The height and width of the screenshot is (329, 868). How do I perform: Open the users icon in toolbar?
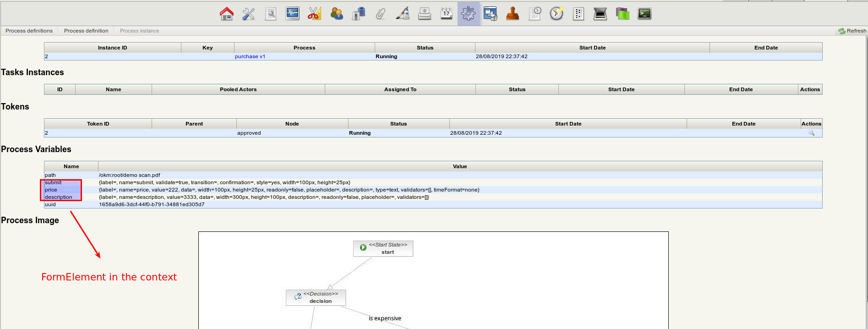click(337, 14)
